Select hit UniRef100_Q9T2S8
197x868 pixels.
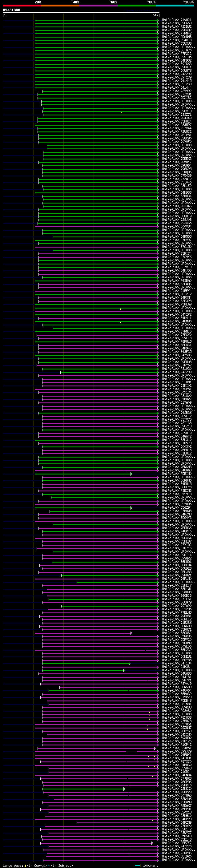[176, 84]
